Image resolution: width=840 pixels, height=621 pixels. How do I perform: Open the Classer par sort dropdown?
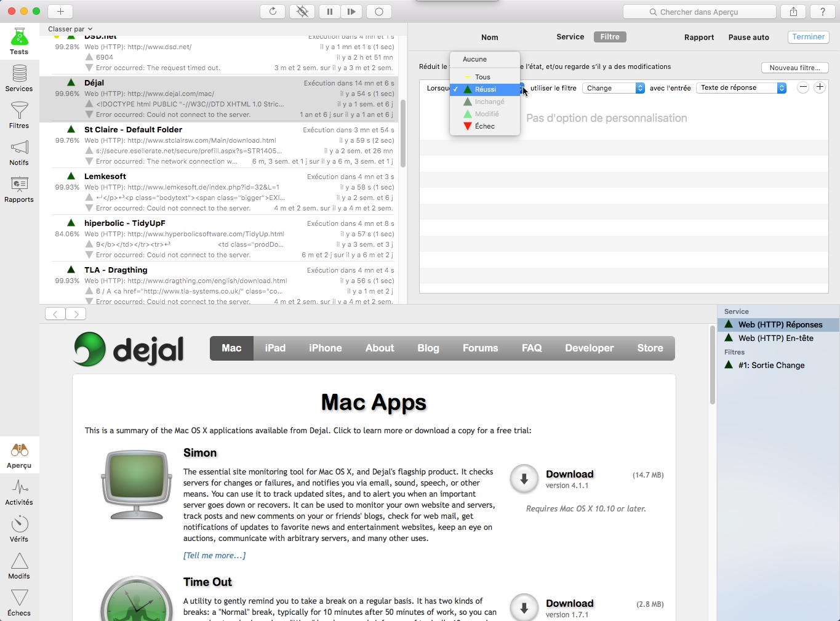coord(70,29)
